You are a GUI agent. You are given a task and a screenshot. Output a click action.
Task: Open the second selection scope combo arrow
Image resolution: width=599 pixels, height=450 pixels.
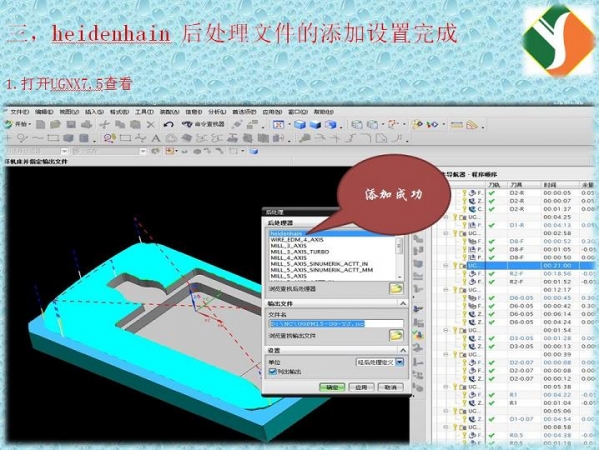(143, 152)
